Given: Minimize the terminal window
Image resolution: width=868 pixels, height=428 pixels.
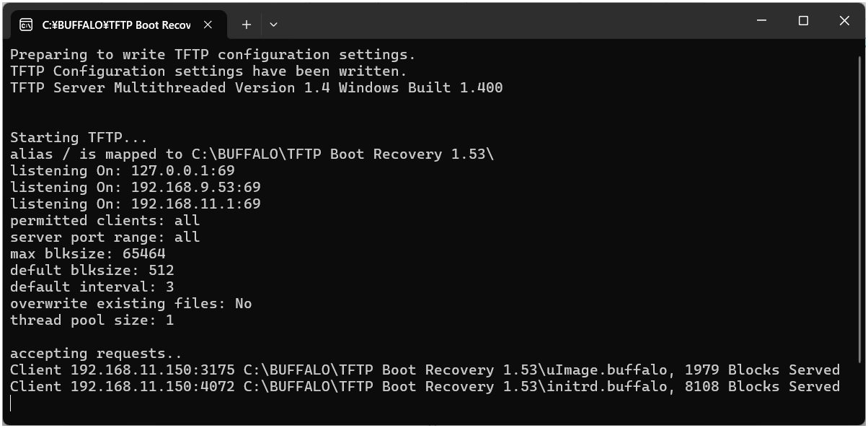Looking at the screenshot, I should click(x=763, y=22).
